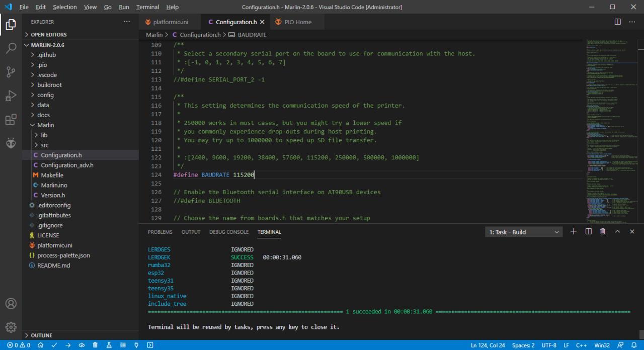
Task: Close the Configuration.h tab
Action: 262,22
